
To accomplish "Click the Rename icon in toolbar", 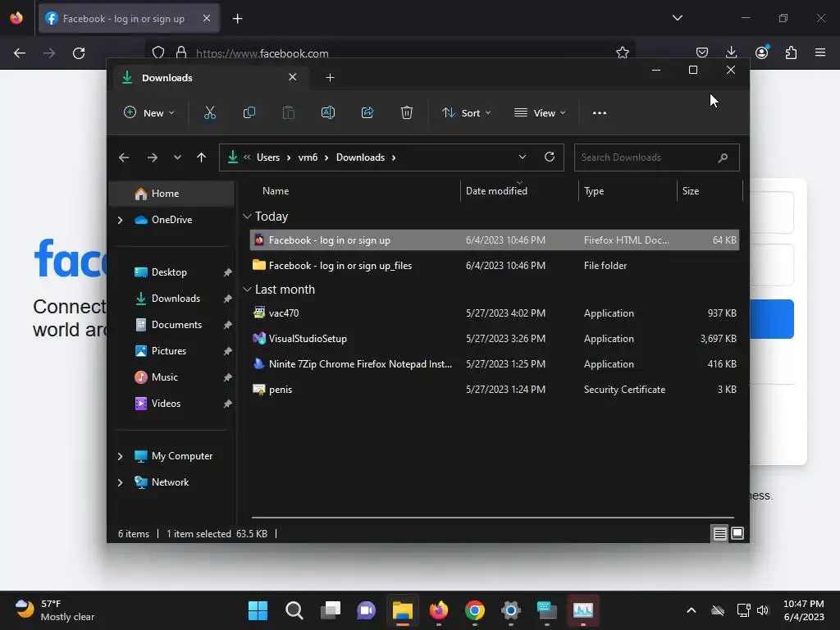I will 328,113.
